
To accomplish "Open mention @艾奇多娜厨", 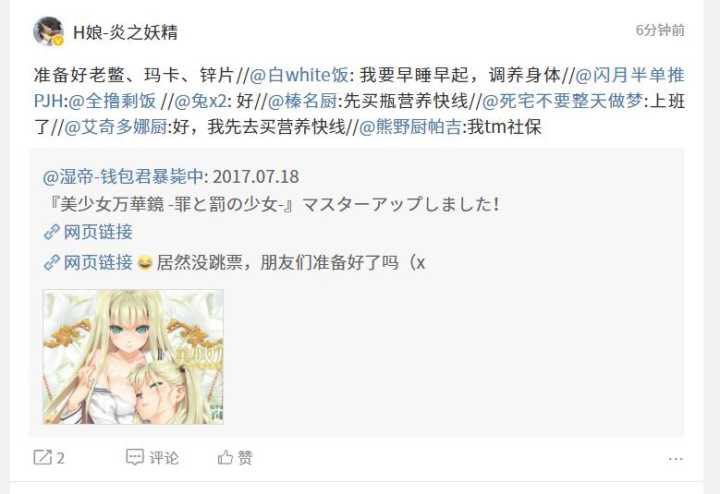I will tap(115, 127).
